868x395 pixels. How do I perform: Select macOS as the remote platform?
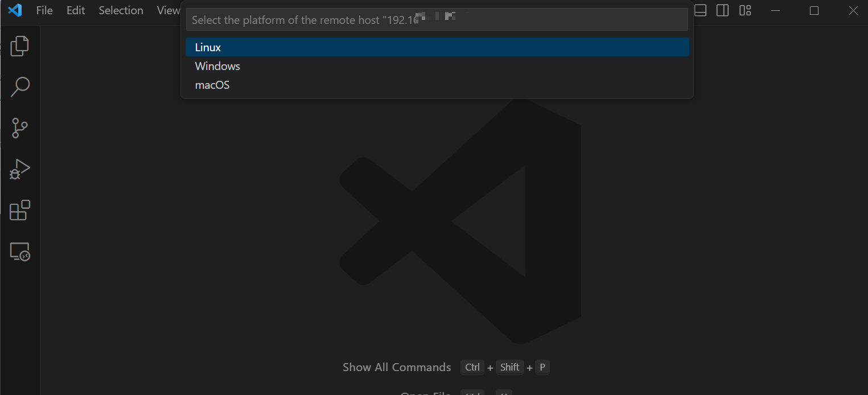click(437, 85)
